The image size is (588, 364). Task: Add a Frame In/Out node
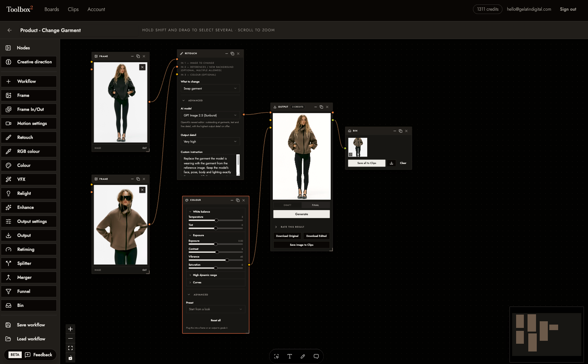tap(29, 109)
